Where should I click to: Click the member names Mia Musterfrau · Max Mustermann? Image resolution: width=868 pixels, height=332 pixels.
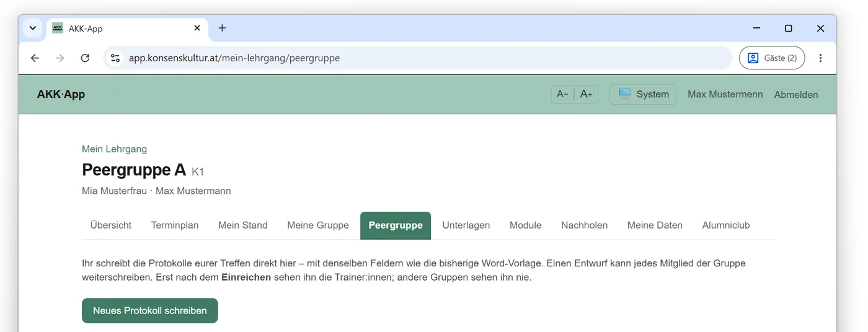click(156, 191)
